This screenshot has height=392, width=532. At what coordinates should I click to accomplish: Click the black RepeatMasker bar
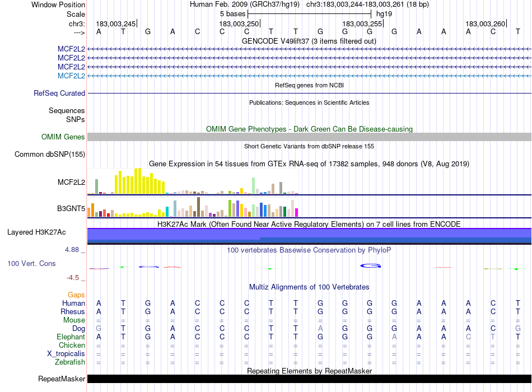pyautogui.click(x=309, y=379)
